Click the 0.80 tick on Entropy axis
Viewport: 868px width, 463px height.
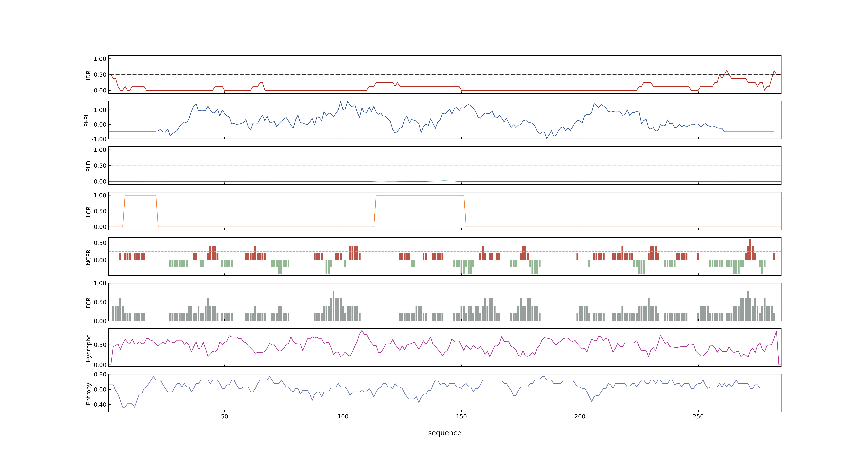click(100, 374)
